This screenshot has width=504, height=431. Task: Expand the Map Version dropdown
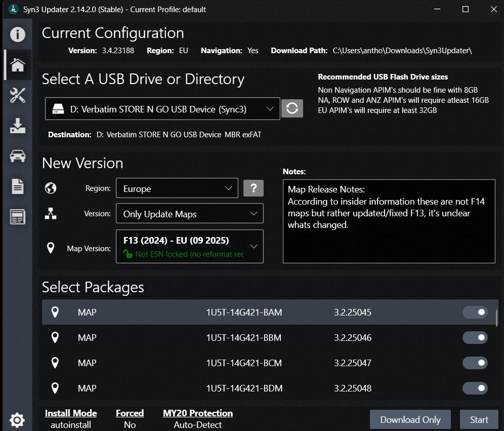189,247
